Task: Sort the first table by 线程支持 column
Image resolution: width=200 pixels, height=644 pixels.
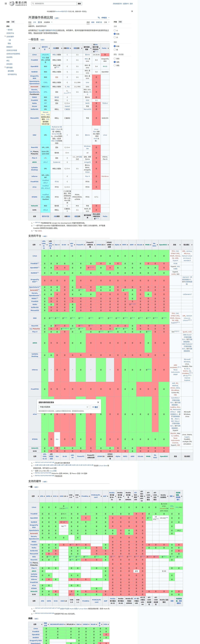Action: click(77, 48)
